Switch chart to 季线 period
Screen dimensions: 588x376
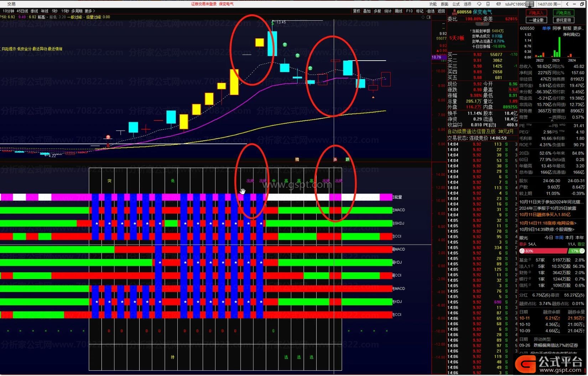pos(35,11)
